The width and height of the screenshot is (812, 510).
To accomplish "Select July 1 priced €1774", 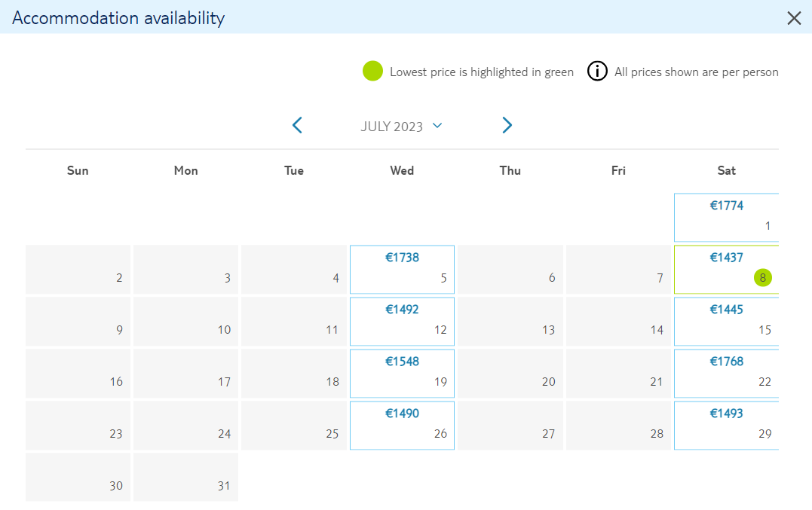I will point(726,217).
